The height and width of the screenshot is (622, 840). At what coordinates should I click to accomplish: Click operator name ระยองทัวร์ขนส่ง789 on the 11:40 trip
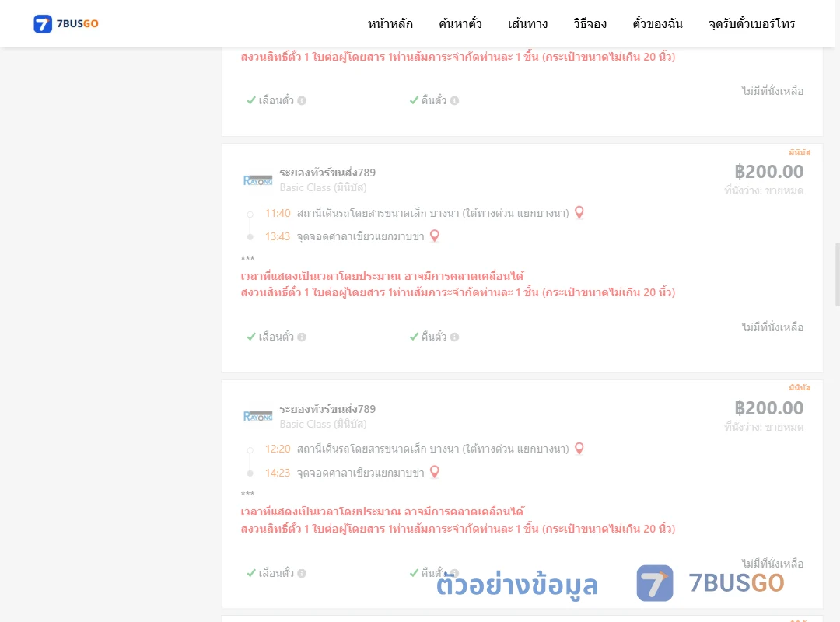(327, 173)
